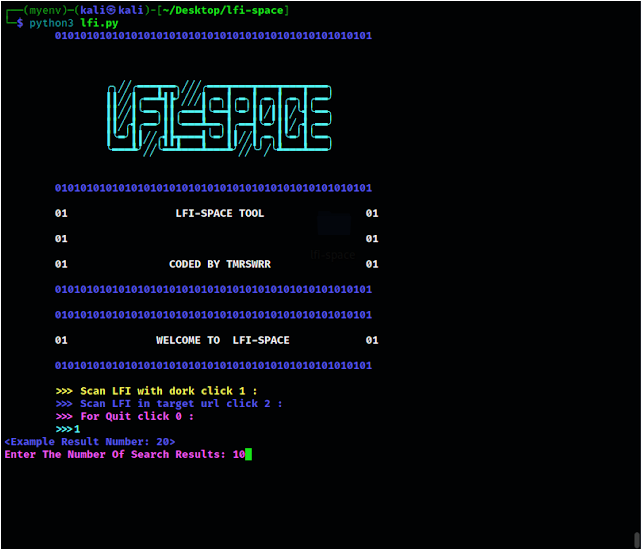Click 'Scan LFI with dork click 1' option
642x550 pixels.
click(156, 391)
